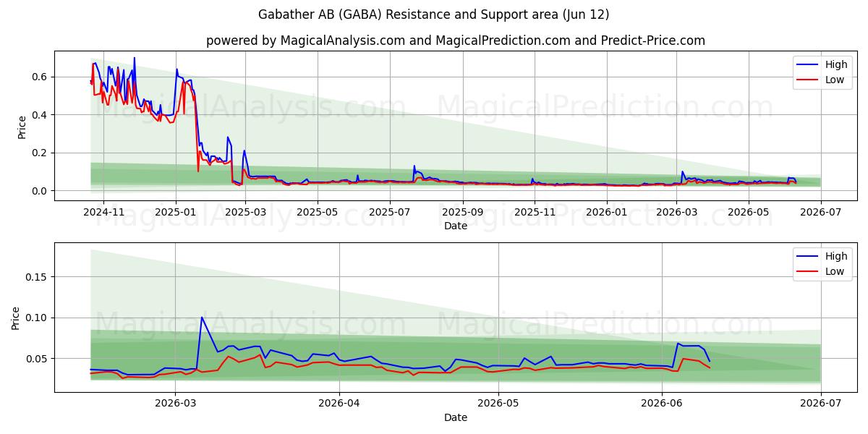Click the 'Price' y-axis label of top chart
This screenshot has width=868, height=434.
[x=22, y=126]
